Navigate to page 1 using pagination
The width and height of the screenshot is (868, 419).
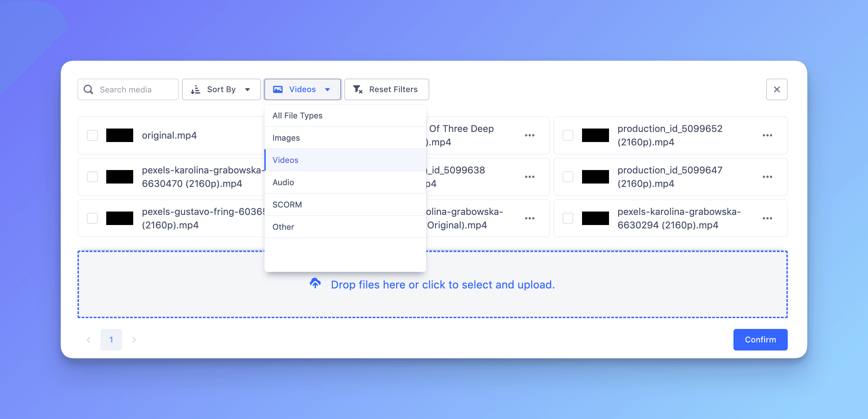111,339
